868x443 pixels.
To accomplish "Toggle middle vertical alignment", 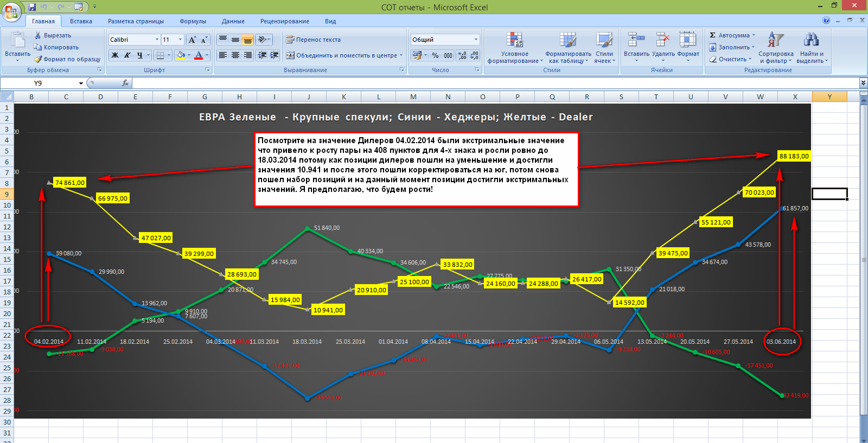I will click(x=235, y=40).
